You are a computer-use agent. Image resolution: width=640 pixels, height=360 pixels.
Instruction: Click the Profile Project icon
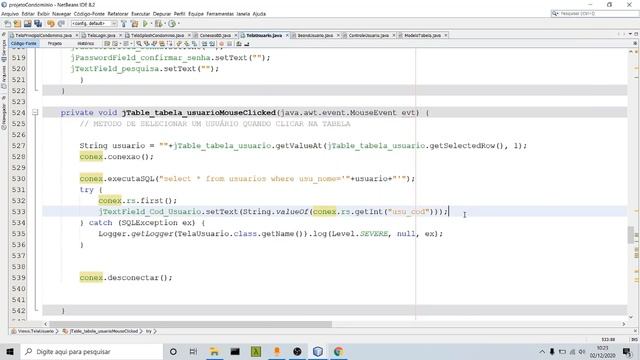click(172, 24)
